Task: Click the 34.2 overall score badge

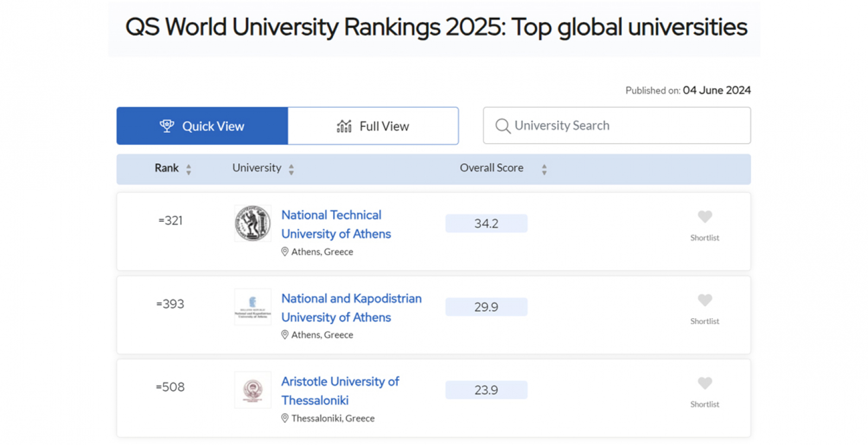Action: [486, 223]
